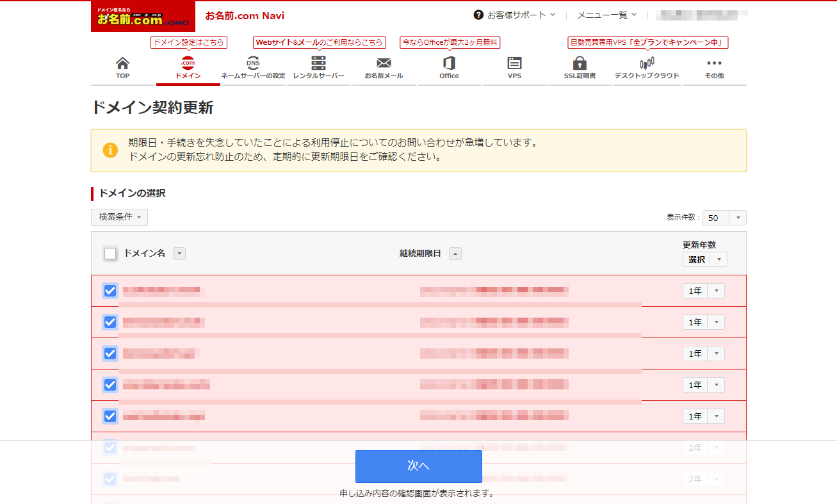This screenshot has height=504, width=837.
Task: Open the Office icon
Action: tap(449, 63)
